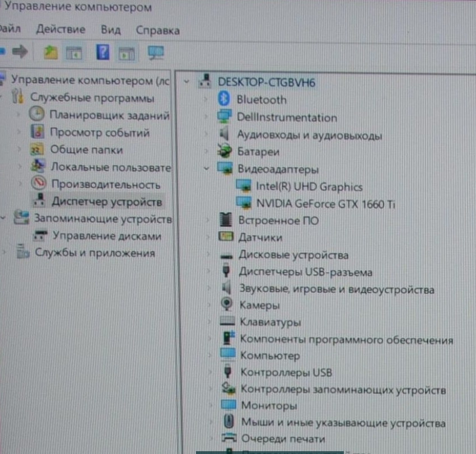Image resolution: width=476 pixels, height=454 pixels.
Task: Expand the Контроллеры USB node
Action: click(210, 372)
